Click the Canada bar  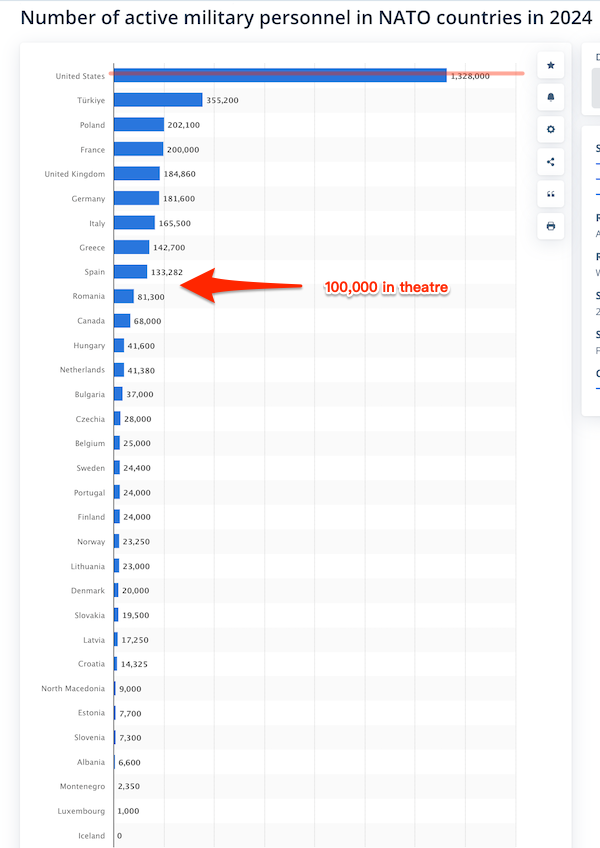[x=122, y=321]
